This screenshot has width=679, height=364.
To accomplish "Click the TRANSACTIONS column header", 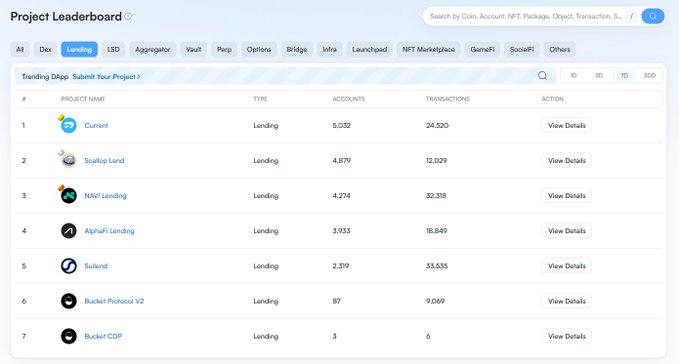I will click(448, 99).
